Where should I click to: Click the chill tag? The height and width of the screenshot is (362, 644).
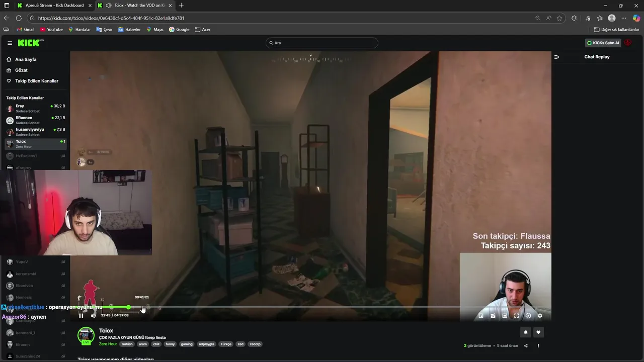(x=156, y=344)
